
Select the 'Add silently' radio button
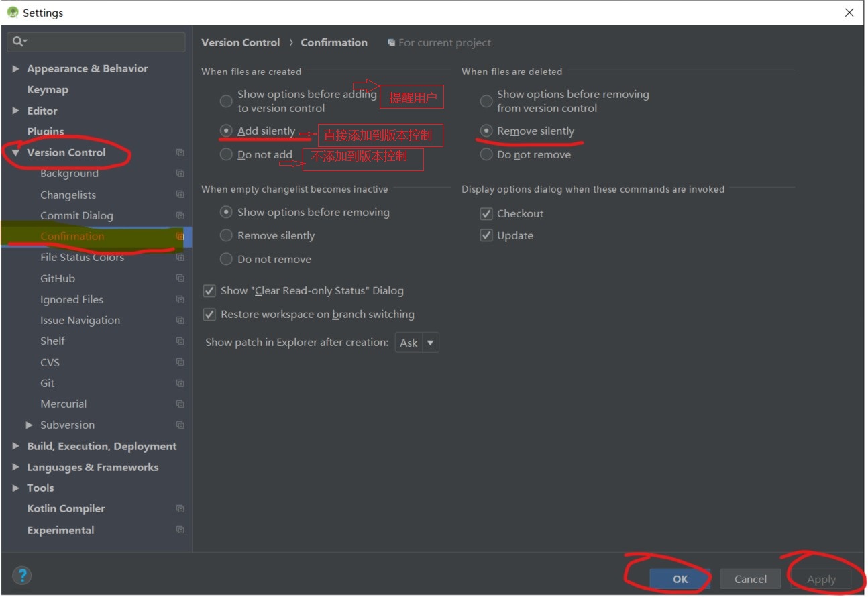pyautogui.click(x=226, y=131)
